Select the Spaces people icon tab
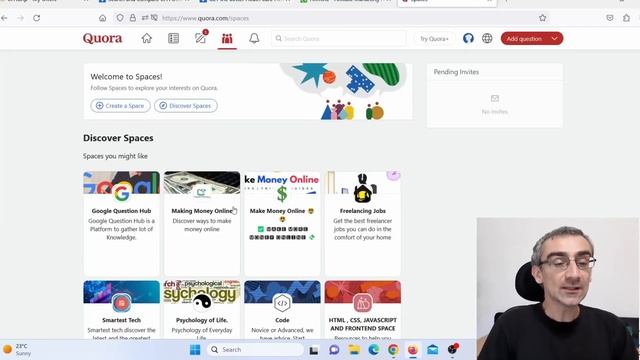Screen dimensions: 640x360 point(227,39)
